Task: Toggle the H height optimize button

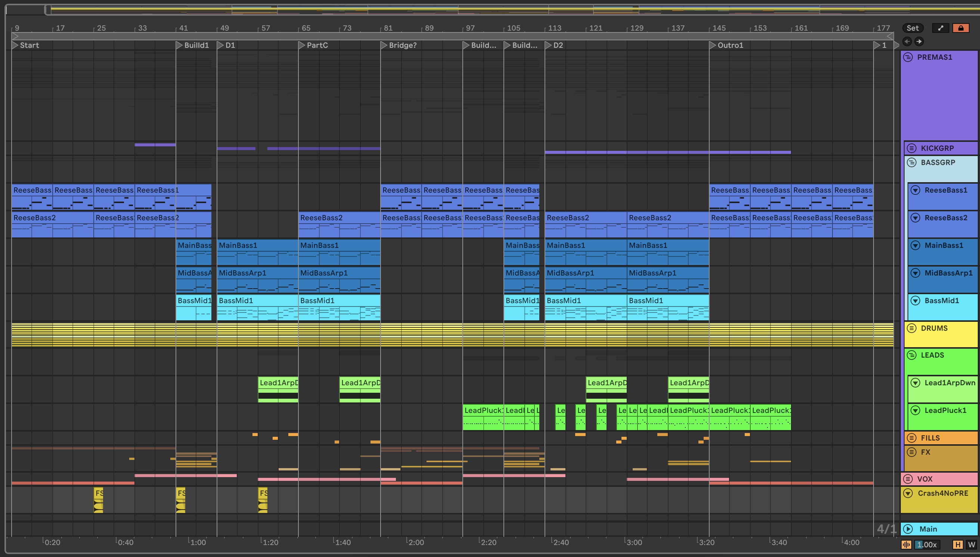Action: 958,544
